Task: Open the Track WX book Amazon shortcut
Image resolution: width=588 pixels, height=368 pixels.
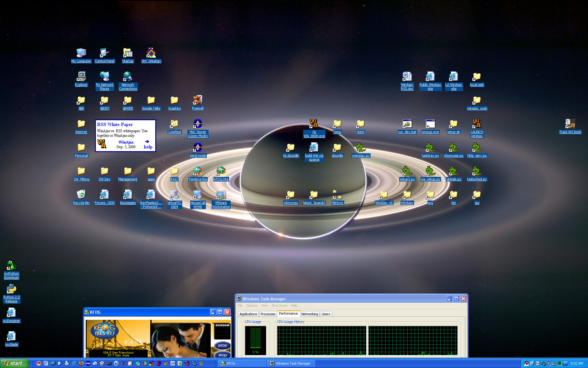Action: [x=570, y=124]
